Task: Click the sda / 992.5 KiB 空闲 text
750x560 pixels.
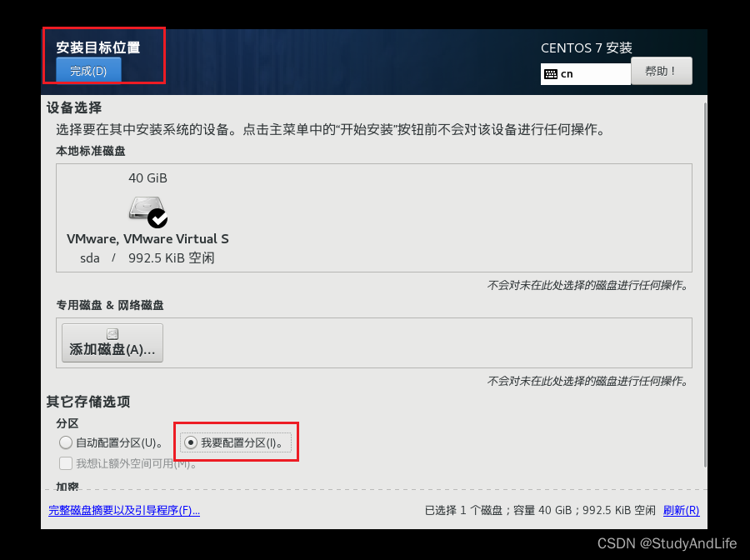Action: (x=147, y=258)
